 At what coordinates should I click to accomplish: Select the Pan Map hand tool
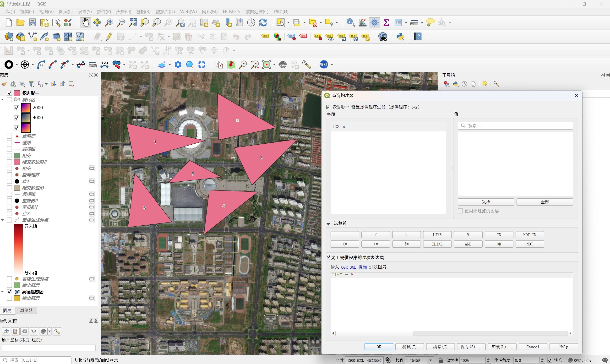coord(85,22)
